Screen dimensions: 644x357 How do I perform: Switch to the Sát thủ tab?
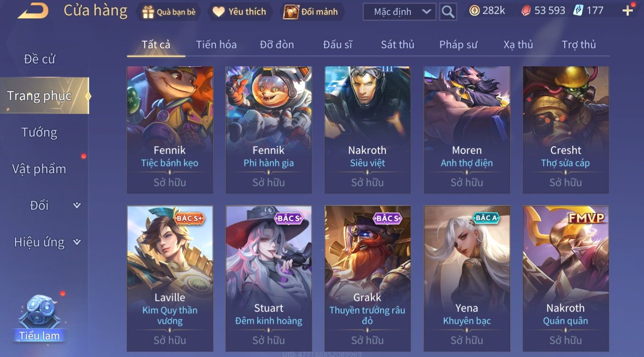[397, 45]
